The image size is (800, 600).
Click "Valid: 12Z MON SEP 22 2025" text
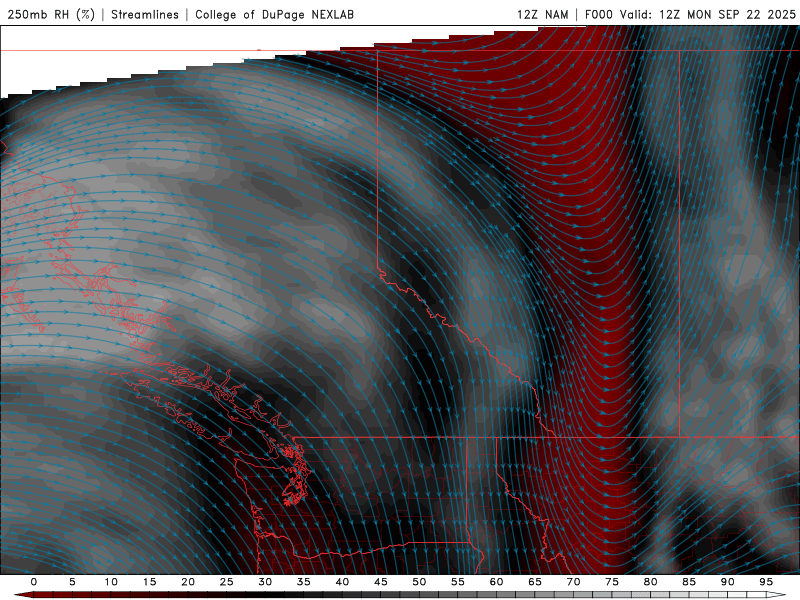708,14
